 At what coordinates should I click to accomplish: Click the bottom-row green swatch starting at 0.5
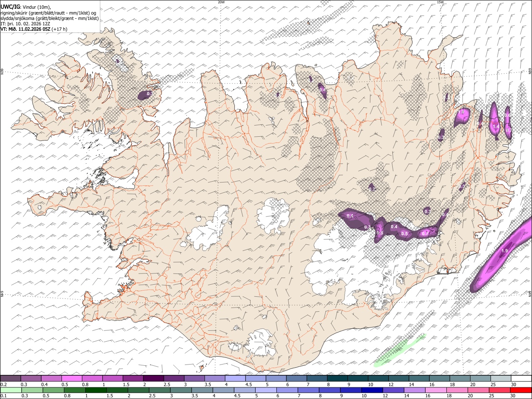(53, 390)
